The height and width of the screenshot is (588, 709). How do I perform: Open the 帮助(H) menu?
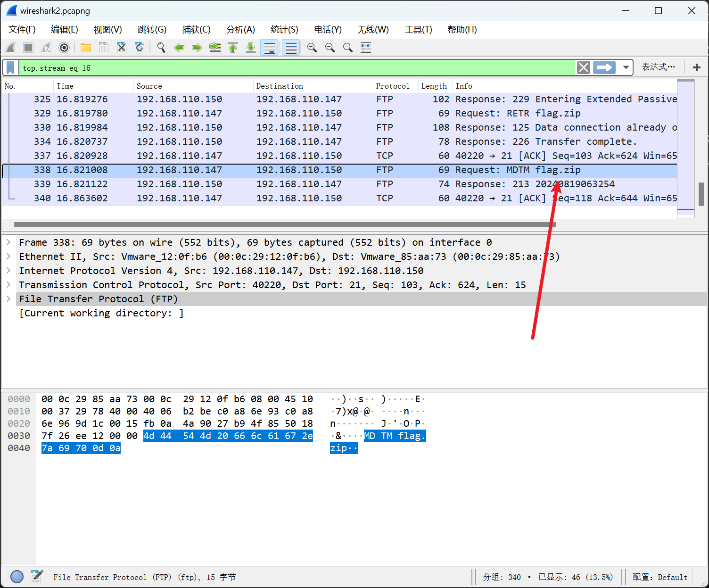[462, 30]
